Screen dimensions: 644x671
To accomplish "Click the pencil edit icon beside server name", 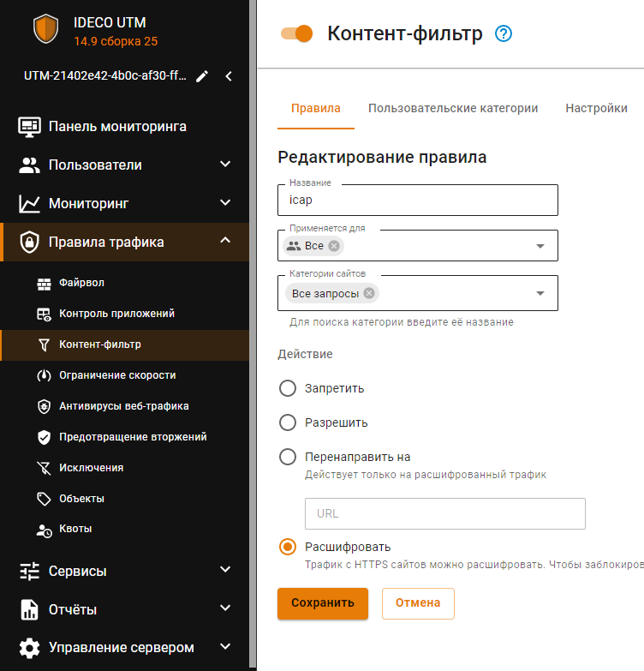I will [202, 76].
